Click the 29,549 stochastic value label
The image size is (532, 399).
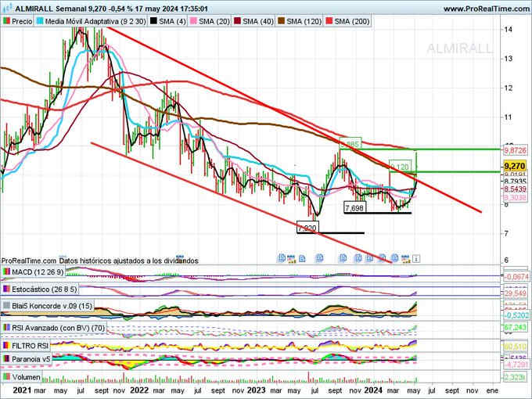(x=515, y=293)
